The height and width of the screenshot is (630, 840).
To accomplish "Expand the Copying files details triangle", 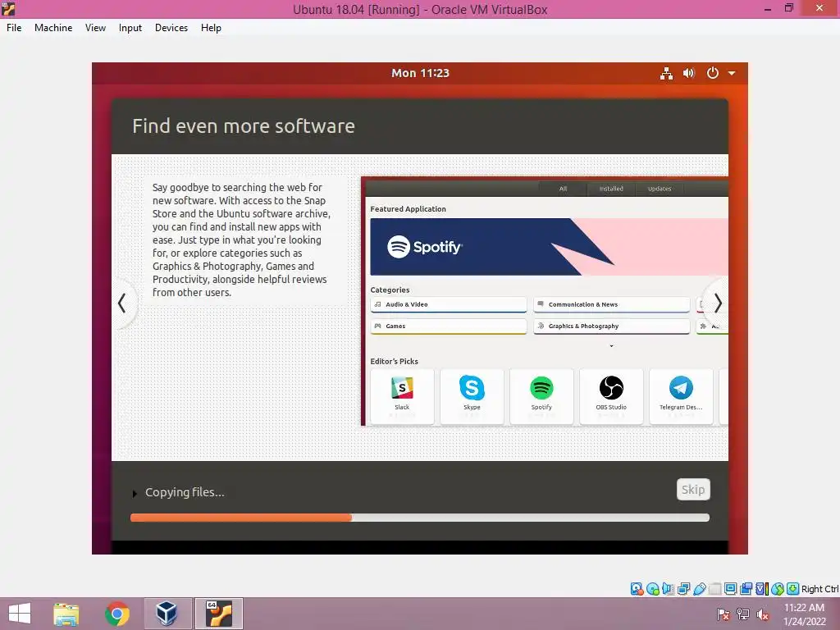I will [x=135, y=493].
